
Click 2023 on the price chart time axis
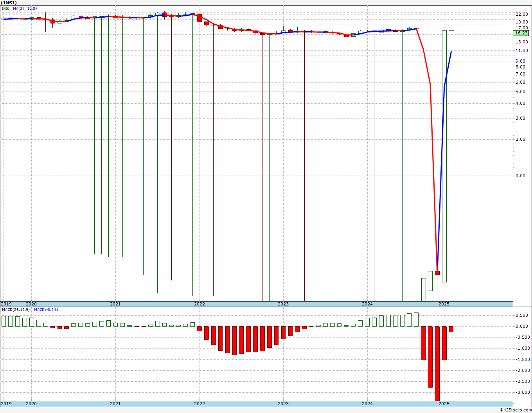(x=283, y=304)
